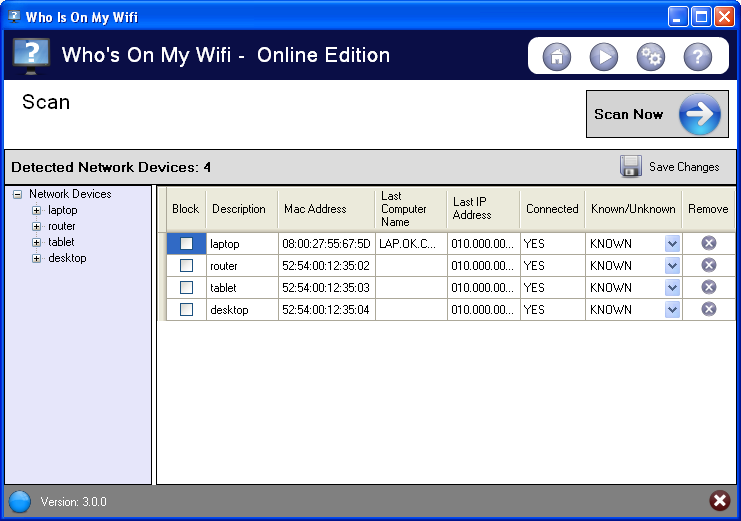Select router in the device tree

pyautogui.click(x=61, y=226)
